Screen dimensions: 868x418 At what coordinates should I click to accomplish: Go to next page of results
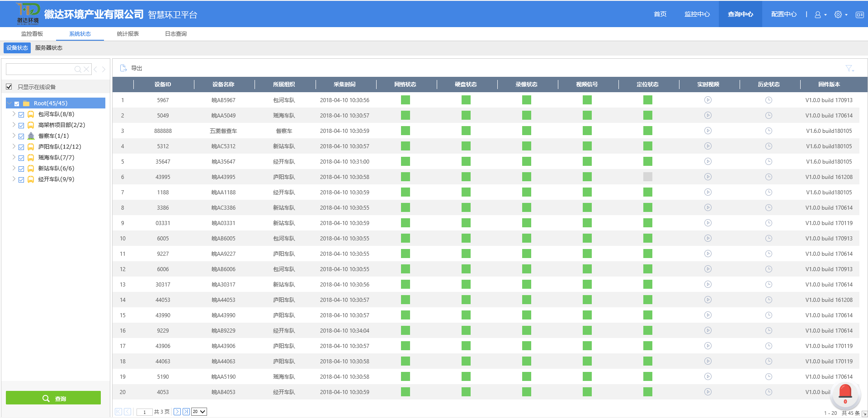click(177, 412)
